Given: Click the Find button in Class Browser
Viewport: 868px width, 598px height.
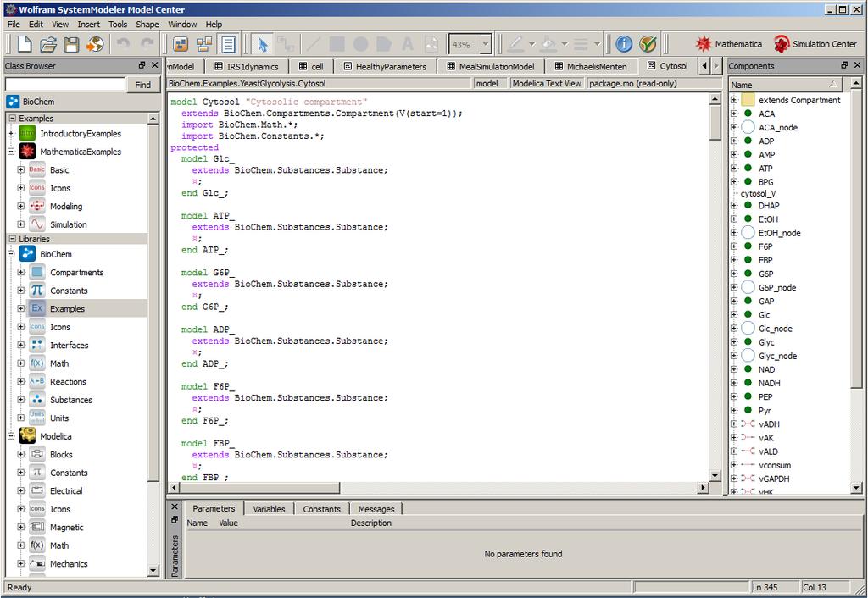Looking at the screenshot, I should pos(142,85).
